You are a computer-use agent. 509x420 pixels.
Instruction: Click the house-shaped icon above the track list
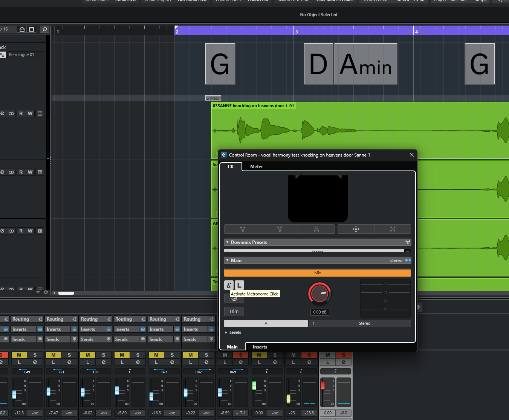click(22, 29)
